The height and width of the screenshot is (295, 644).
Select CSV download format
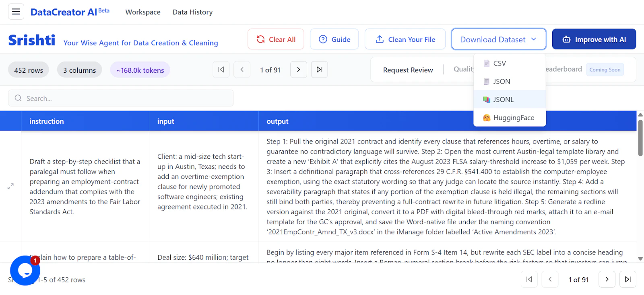[x=510, y=63]
